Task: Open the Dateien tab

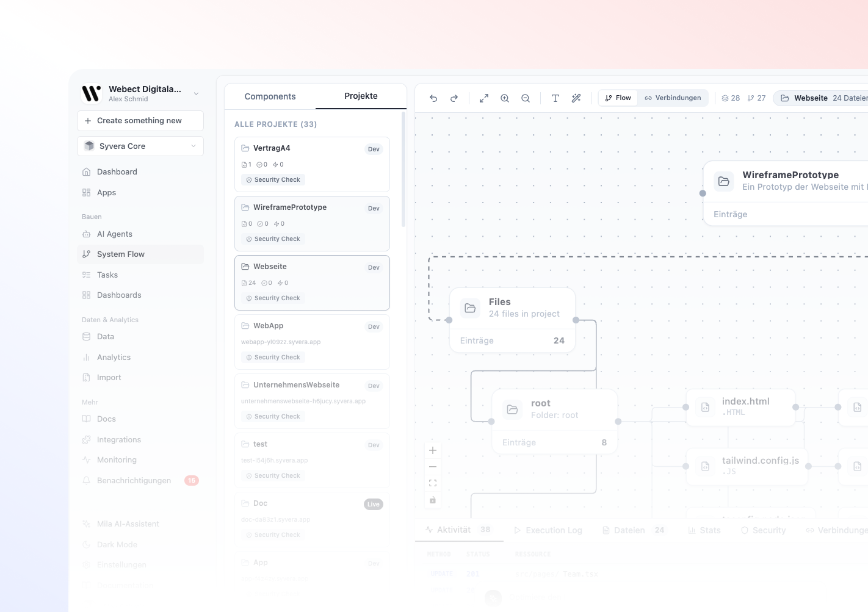Action: (634, 530)
